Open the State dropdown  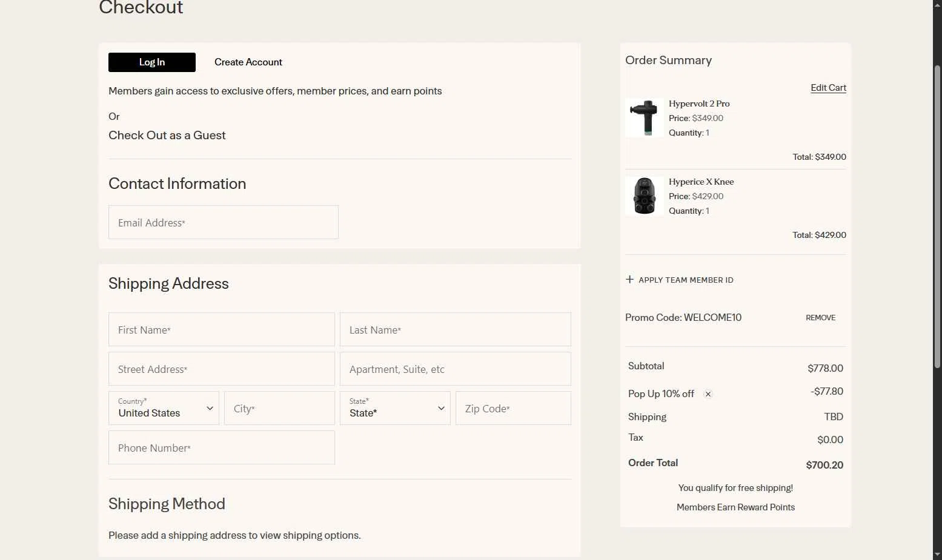(395, 408)
